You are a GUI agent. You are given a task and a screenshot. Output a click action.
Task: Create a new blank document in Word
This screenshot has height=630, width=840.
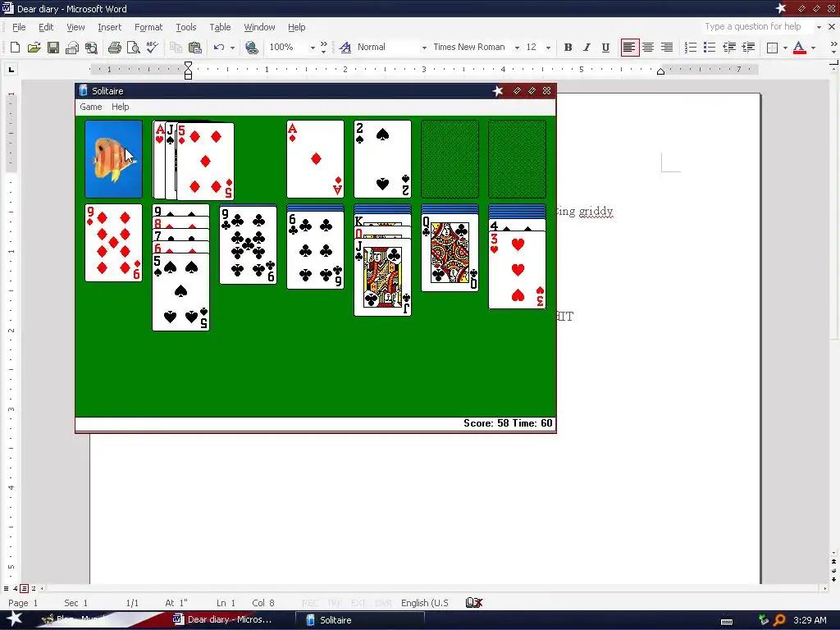tap(15, 47)
